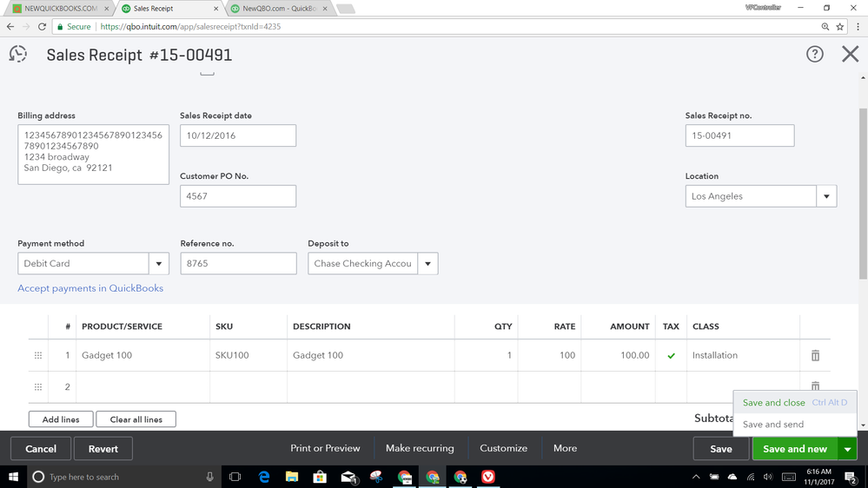Edit the Billing address text box

(93, 155)
